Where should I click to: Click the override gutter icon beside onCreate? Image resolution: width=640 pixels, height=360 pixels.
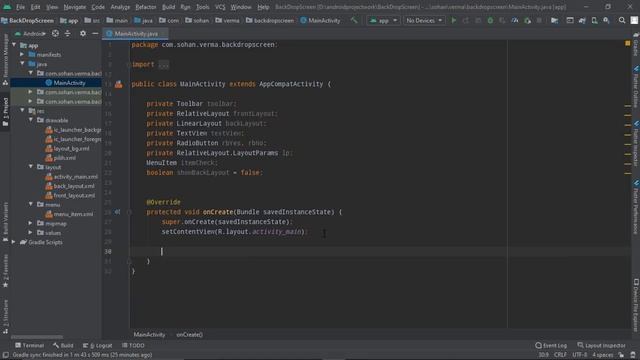pos(117,212)
